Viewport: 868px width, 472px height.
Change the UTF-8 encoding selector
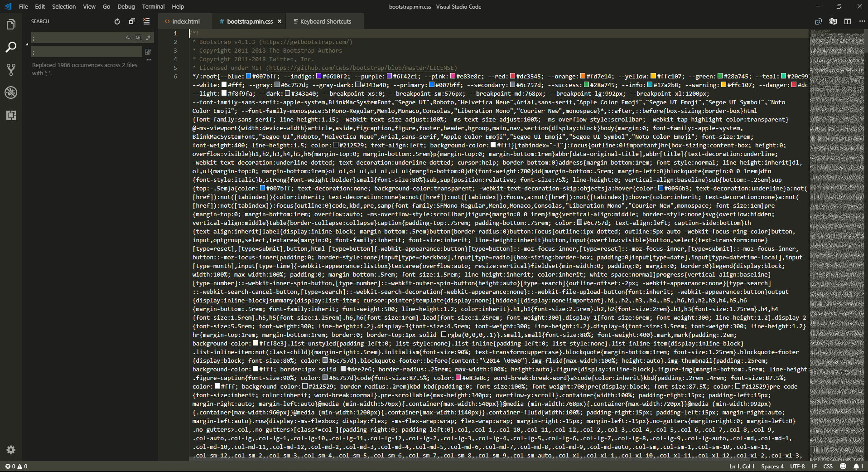tap(798, 466)
